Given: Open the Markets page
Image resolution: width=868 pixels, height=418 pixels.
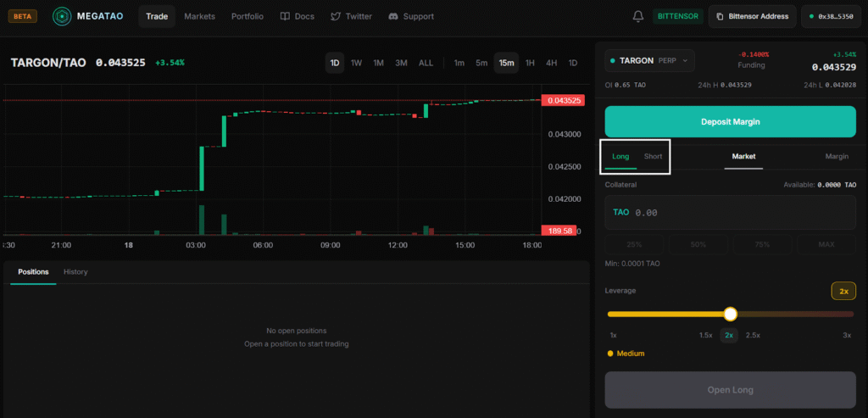Looking at the screenshot, I should (x=199, y=16).
